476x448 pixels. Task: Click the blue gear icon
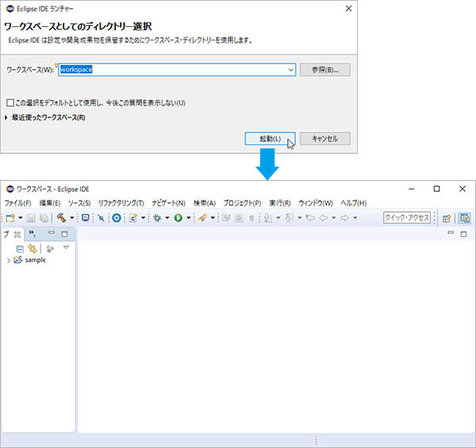pyautogui.click(x=117, y=218)
